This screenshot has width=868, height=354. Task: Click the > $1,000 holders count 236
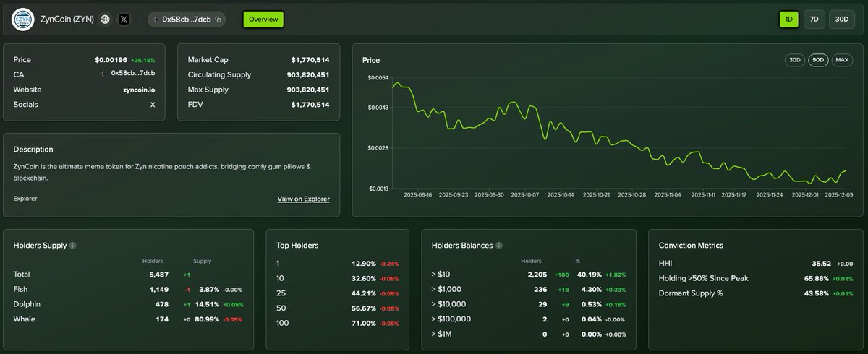[x=540, y=289]
